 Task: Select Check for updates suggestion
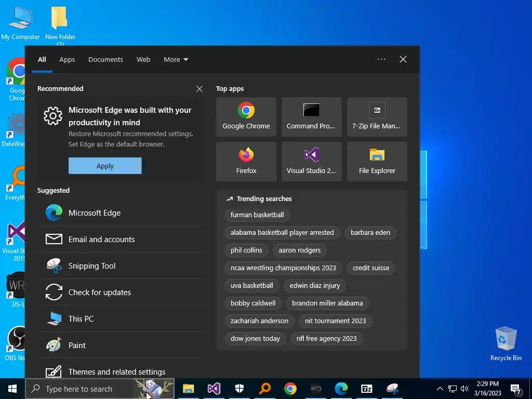click(x=121, y=292)
